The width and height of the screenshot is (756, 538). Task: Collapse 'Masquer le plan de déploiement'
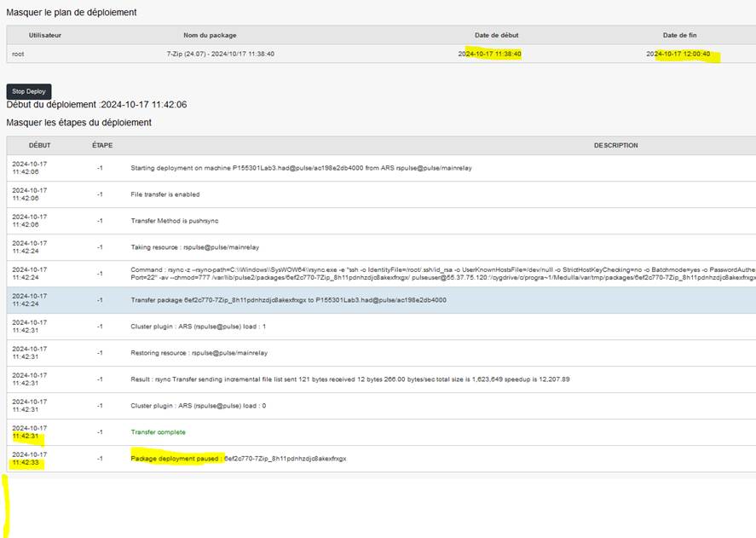coord(72,13)
